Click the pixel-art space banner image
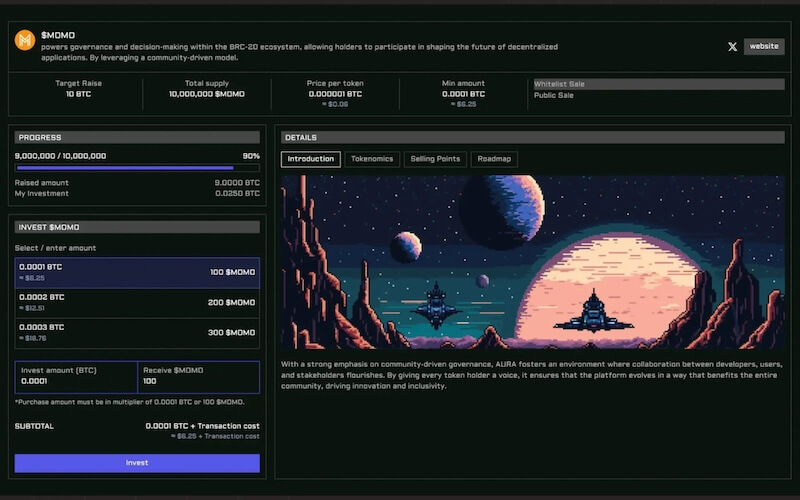This screenshot has height=500, width=800. click(x=532, y=262)
